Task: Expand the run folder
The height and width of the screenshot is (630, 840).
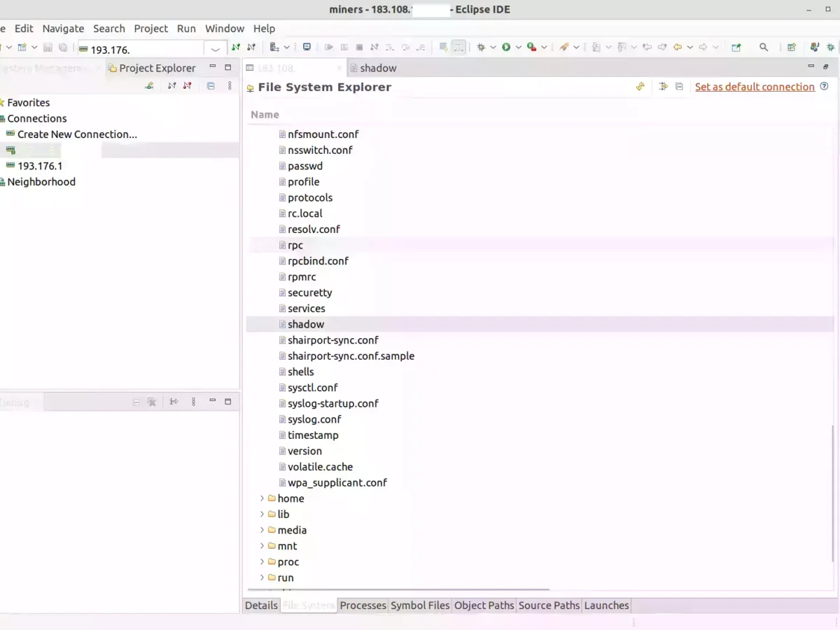Action: [x=262, y=577]
